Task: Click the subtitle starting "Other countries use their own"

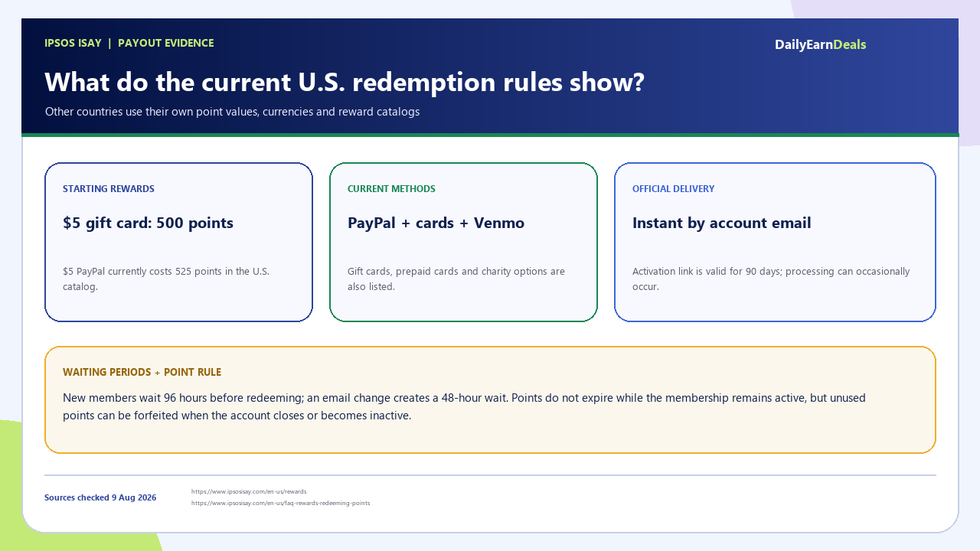Action: (x=232, y=112)
